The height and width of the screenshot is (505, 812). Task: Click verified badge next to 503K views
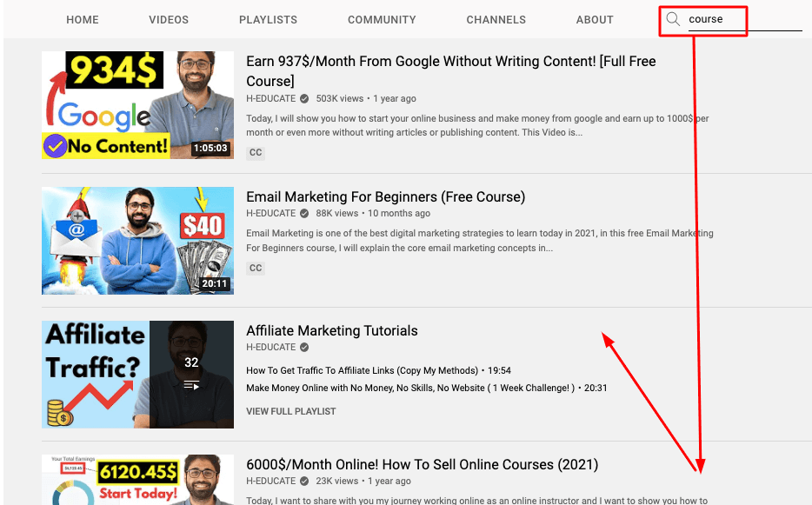click(304, 98)
